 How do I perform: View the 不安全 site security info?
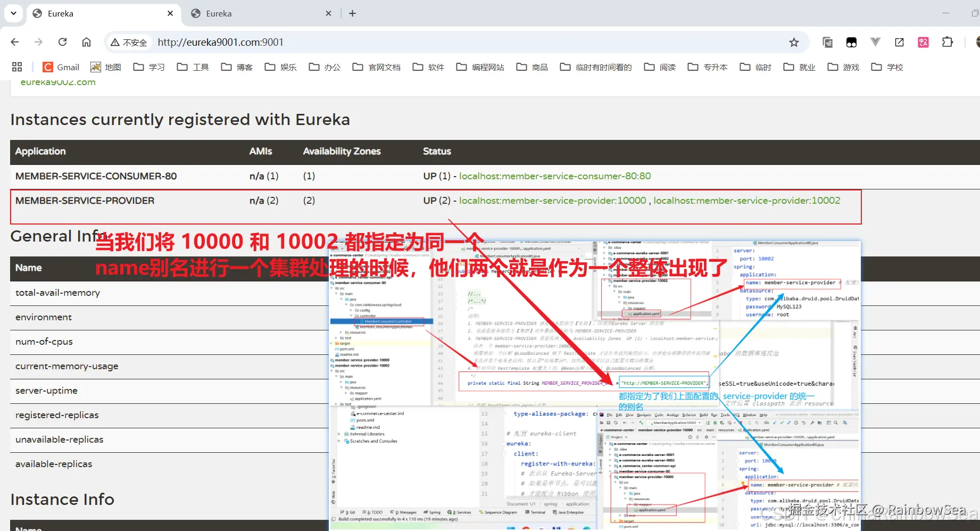point(129,42)
